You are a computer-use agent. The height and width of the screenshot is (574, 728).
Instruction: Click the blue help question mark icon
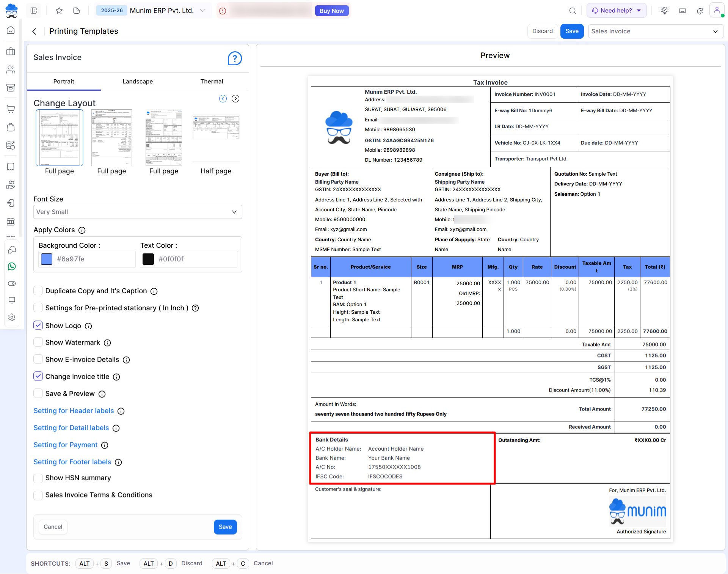point(235,58)
